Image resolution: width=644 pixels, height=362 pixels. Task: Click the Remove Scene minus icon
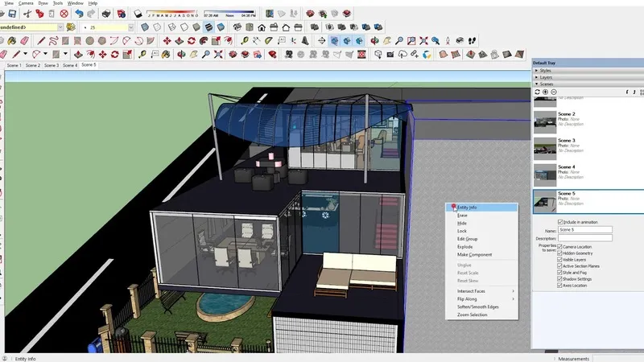pos(553,92)
